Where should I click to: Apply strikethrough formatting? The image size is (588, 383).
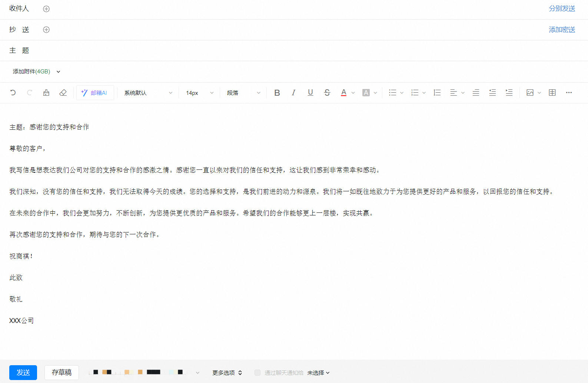327,93
